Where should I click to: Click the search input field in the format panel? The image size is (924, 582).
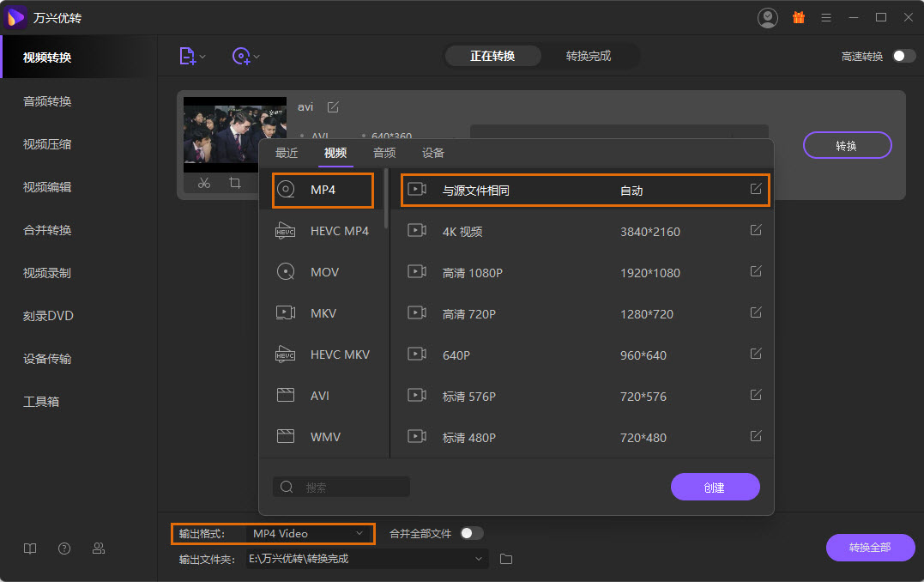tap(343, 486)
